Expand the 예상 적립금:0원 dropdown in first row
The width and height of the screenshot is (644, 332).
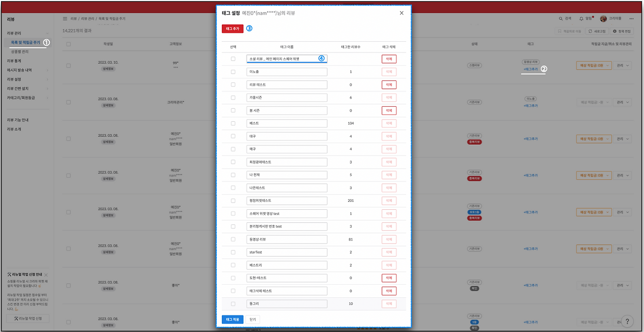pyautogui.click(x=594, y=65)
